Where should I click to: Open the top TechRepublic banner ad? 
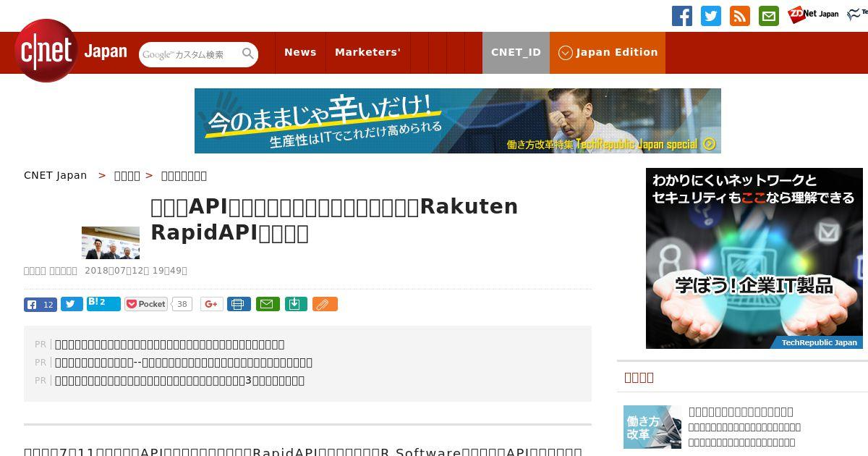(458, 121)
